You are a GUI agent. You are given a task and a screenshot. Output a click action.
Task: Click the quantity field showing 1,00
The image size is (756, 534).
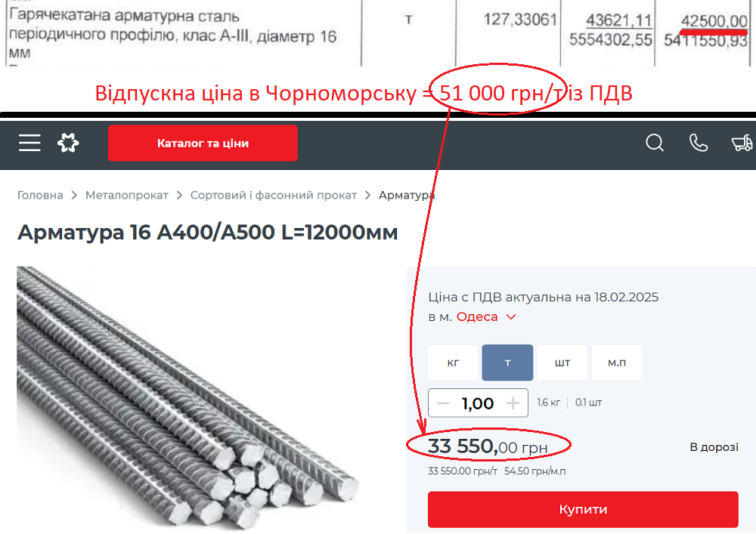point(478,403)
